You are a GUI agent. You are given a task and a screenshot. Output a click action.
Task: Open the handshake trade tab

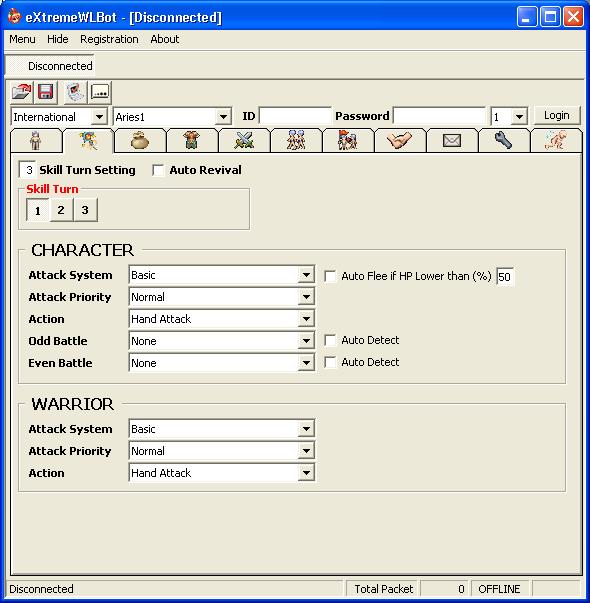[399, 140]
